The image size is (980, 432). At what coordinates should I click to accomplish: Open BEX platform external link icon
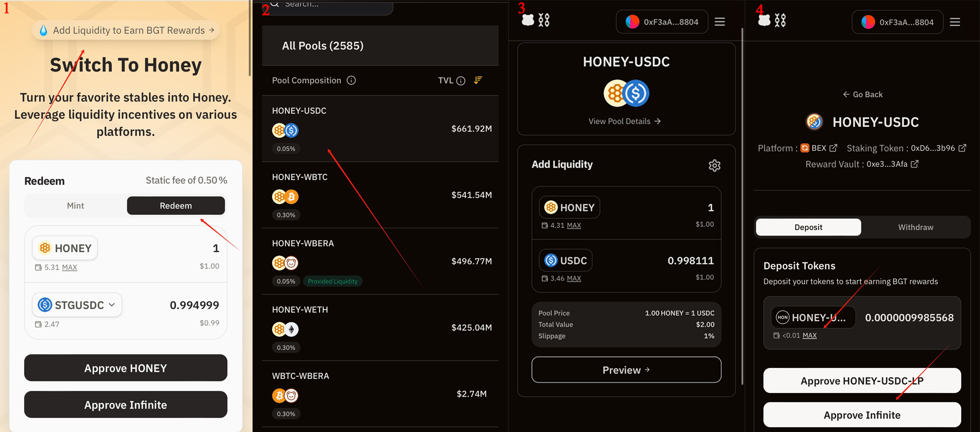click(x=833, y=148)
